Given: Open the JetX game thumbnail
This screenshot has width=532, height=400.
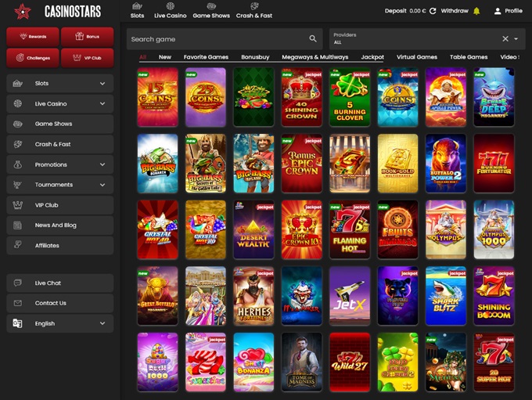Looking at the screenshot, I should [350, 296].
